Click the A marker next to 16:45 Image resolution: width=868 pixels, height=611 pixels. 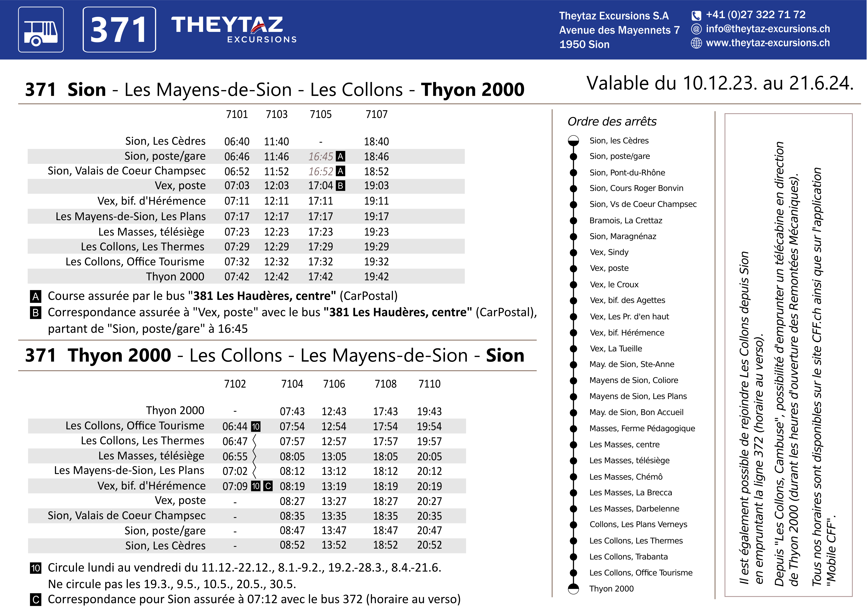point(340,157)
